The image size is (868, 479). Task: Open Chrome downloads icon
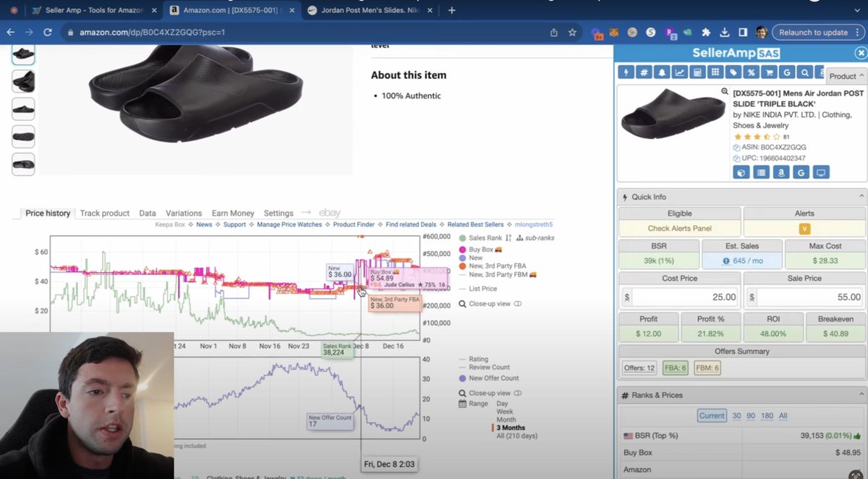724,33
